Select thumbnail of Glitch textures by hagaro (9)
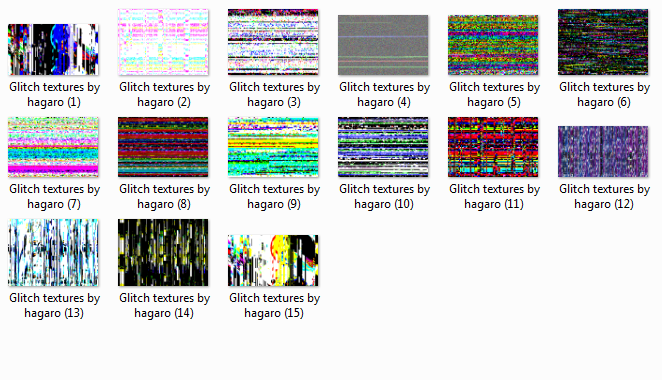The image size is (662, 380). pos(273,147)
